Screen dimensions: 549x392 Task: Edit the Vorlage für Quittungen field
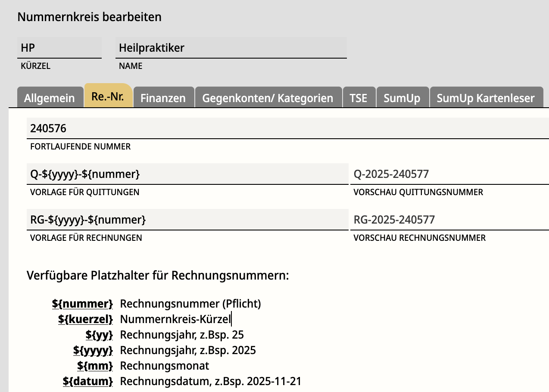[187, 174]
